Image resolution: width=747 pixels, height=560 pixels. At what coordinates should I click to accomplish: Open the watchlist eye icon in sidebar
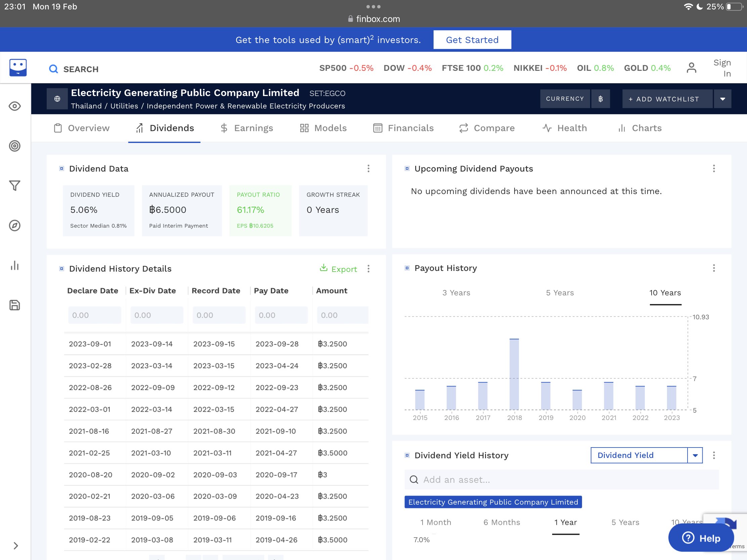point(14,106)
